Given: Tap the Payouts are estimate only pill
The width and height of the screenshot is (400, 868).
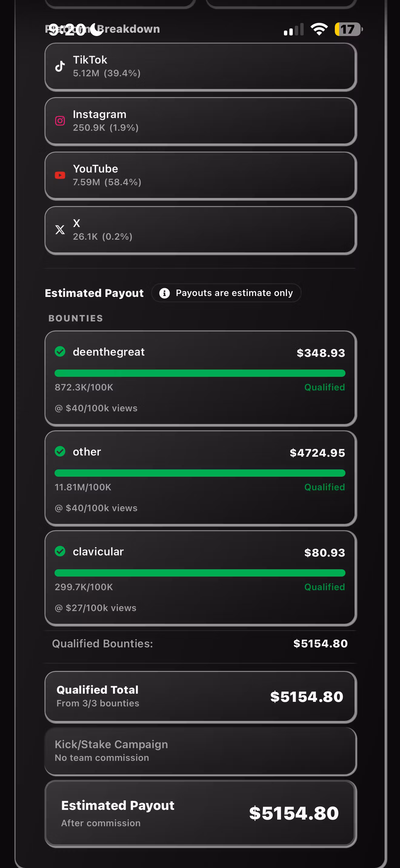Looking at the screenshot, I should [226, 293].
